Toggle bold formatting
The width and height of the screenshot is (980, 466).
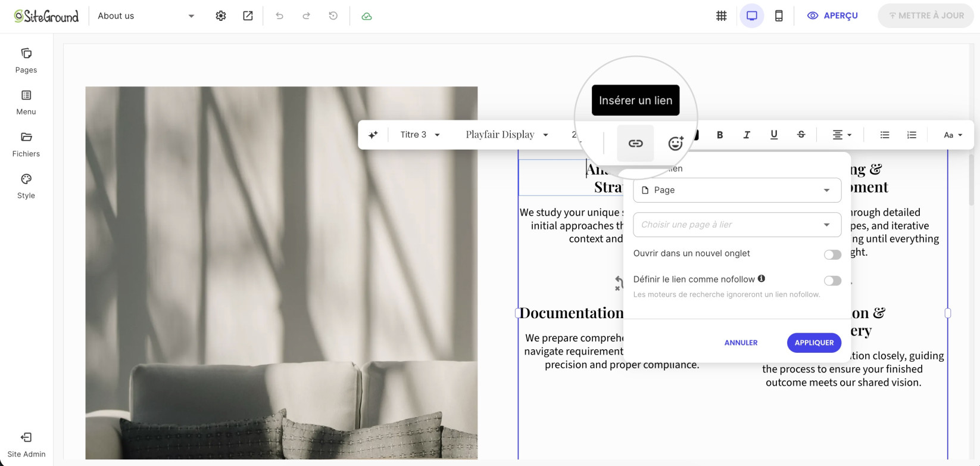pos(720,135)
